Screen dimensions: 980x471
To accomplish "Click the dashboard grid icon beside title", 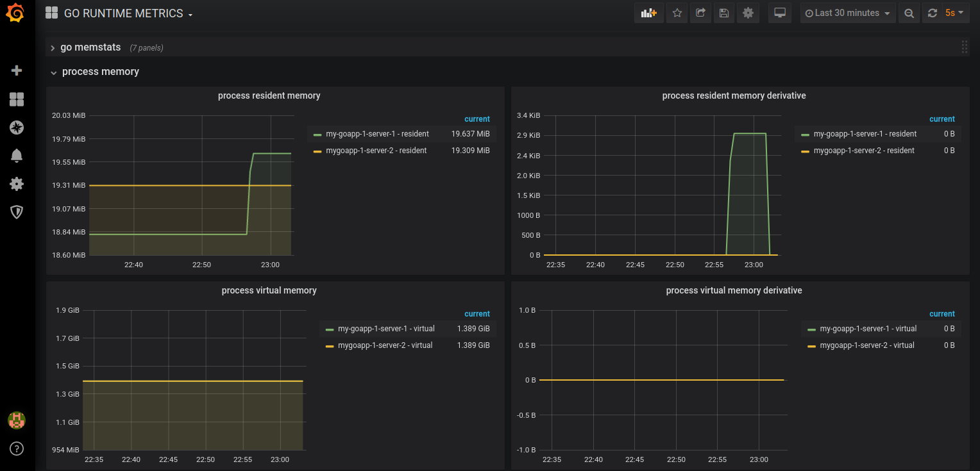I will 52,13.
